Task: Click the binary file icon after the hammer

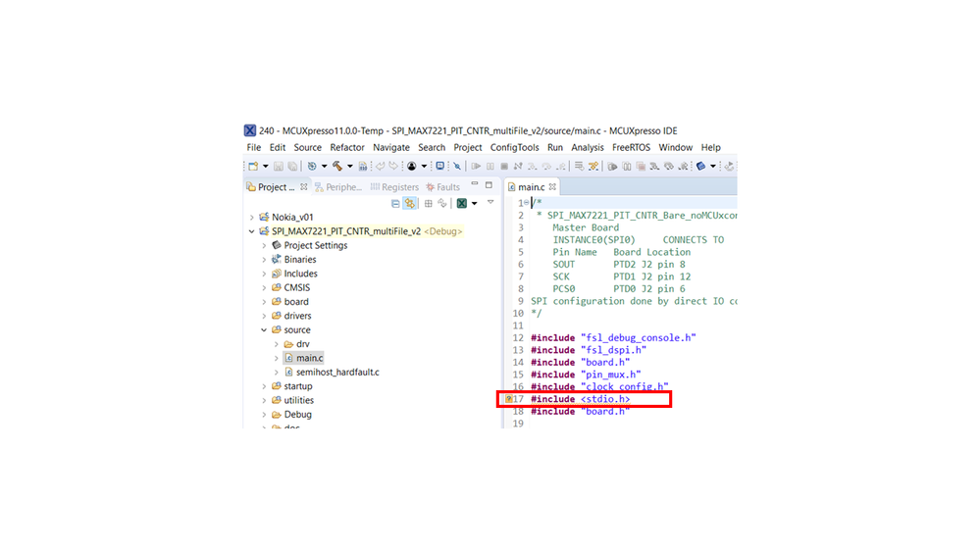Action: pos(363,166)
